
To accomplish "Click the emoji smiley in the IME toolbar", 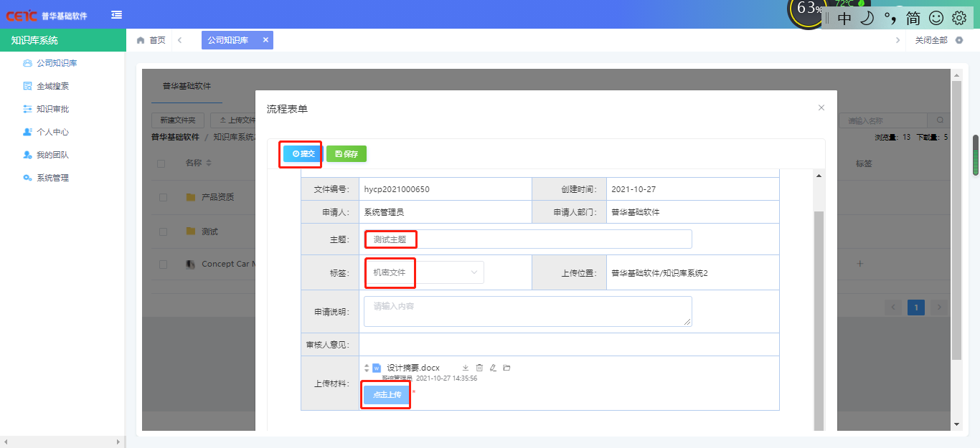I will click(x=936, y=18).
